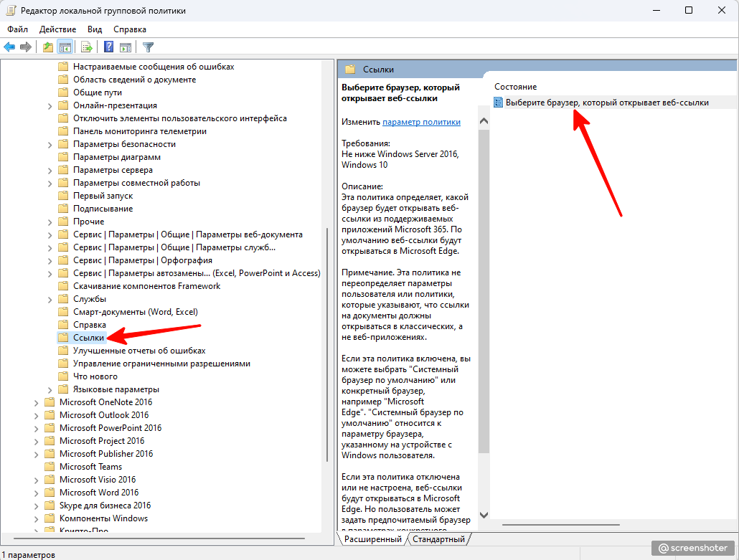Select Microsoft PowerPoint 2016 in tree
739x560 pixels.
pyautogui.click(x=110, y=428)
